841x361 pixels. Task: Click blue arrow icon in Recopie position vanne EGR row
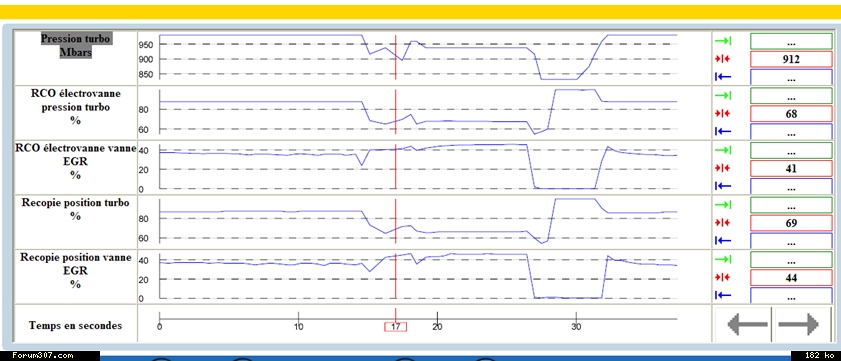click(723, 296)
